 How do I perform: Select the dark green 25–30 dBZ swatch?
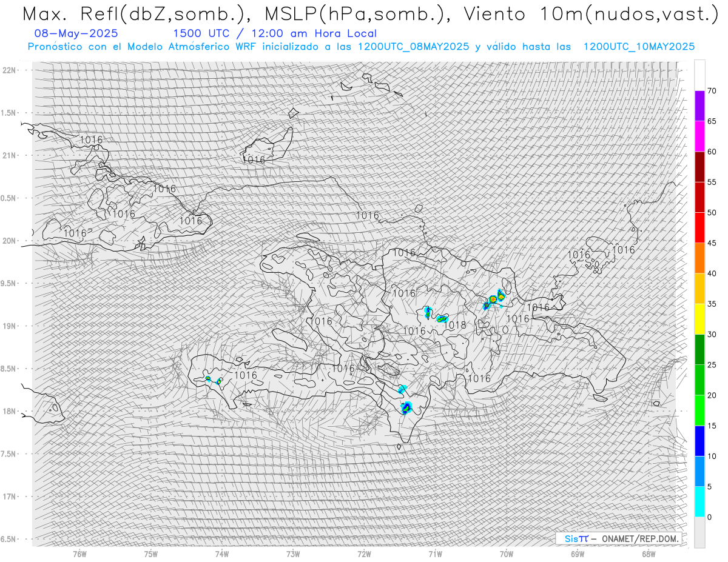point(699,349)
